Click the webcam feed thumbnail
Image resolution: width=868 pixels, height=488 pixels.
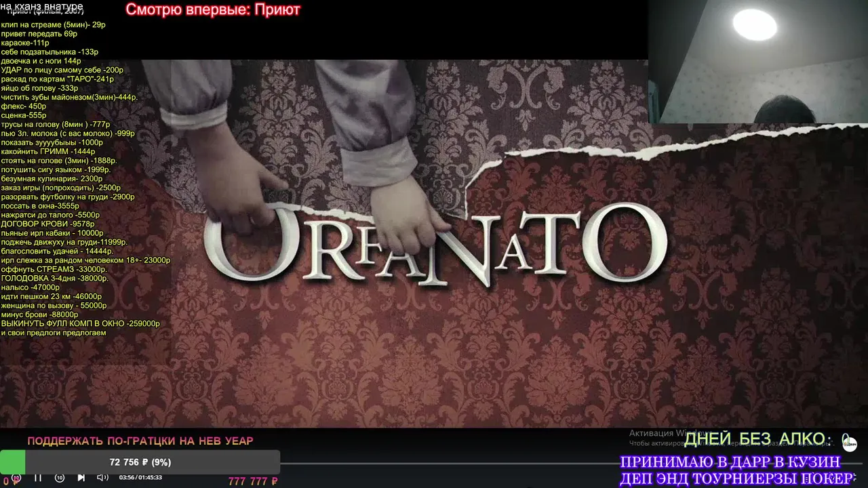coord(757,62)
